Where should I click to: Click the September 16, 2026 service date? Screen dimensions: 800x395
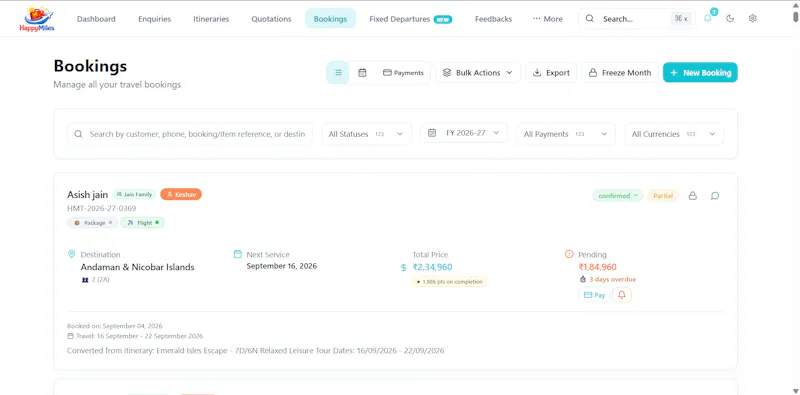pyautogui.click(x=282, y=266)
